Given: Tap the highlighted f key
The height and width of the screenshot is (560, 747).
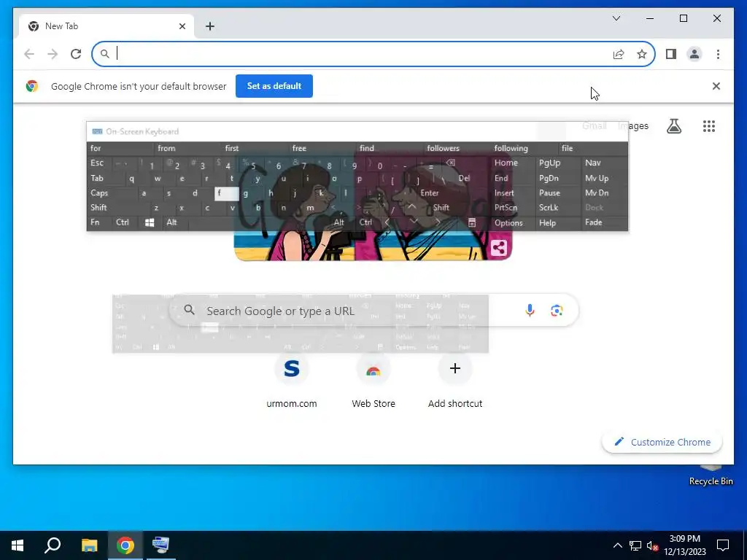Looking at the screenshot, I should pyautogui.click(x=226, y=192).
